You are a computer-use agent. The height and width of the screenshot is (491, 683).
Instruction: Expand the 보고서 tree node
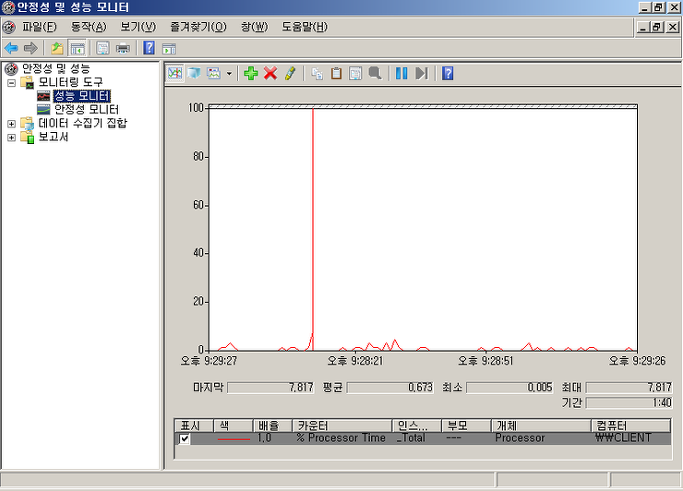12,137
